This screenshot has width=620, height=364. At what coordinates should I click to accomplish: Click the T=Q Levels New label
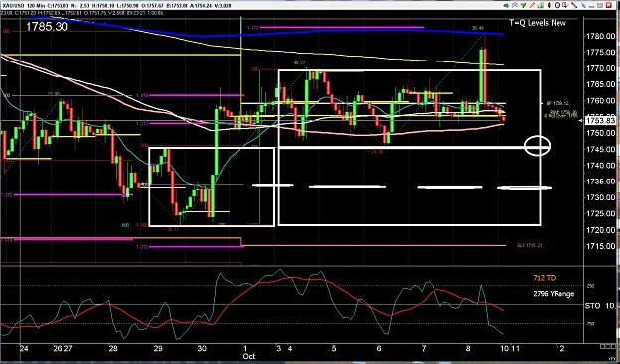pos(538,23)
